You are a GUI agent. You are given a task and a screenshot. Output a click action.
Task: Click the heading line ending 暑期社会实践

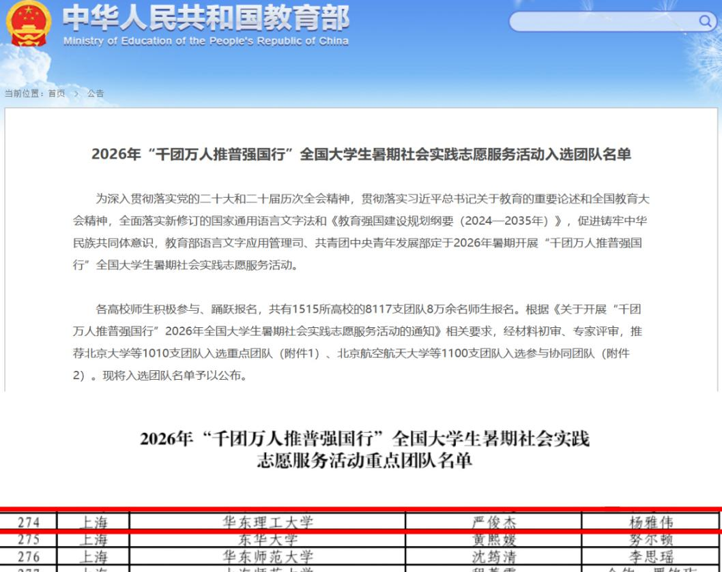point(365,438)
